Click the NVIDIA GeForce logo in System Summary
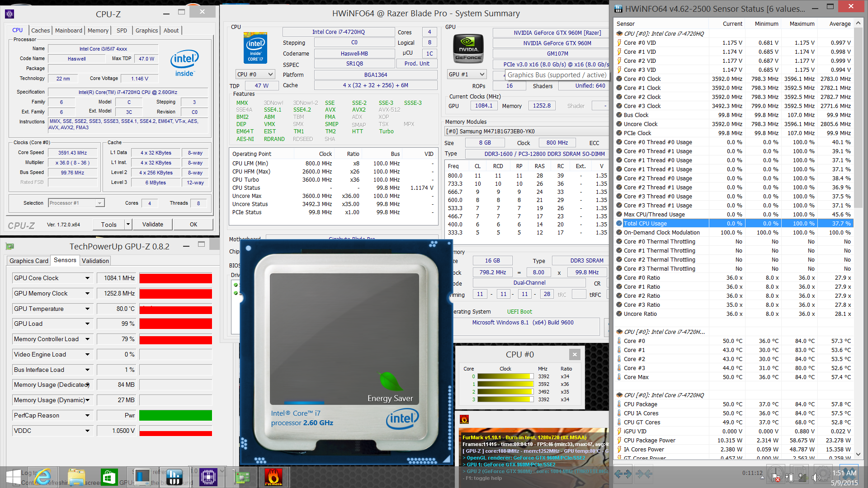The height and width of the screenshot is (488, 868). [x=468, y=49]
